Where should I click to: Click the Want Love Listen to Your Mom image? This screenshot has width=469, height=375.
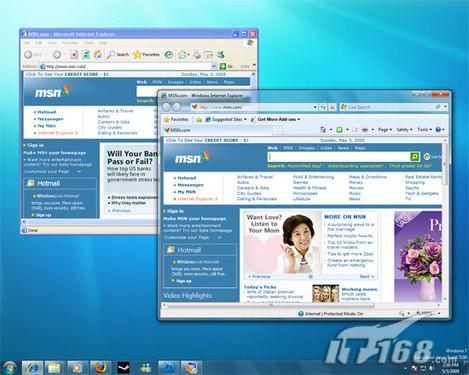[x=283, y=243]
